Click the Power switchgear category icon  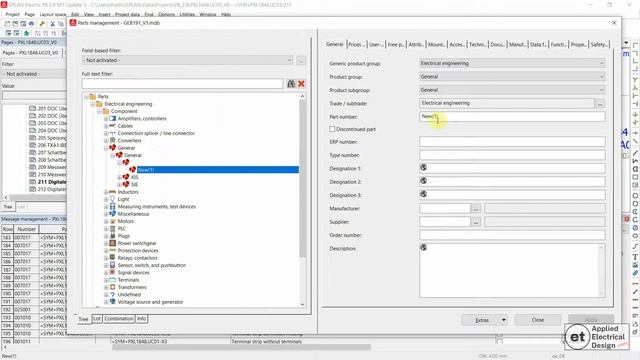pyautogui.click(x=113, y=243)
